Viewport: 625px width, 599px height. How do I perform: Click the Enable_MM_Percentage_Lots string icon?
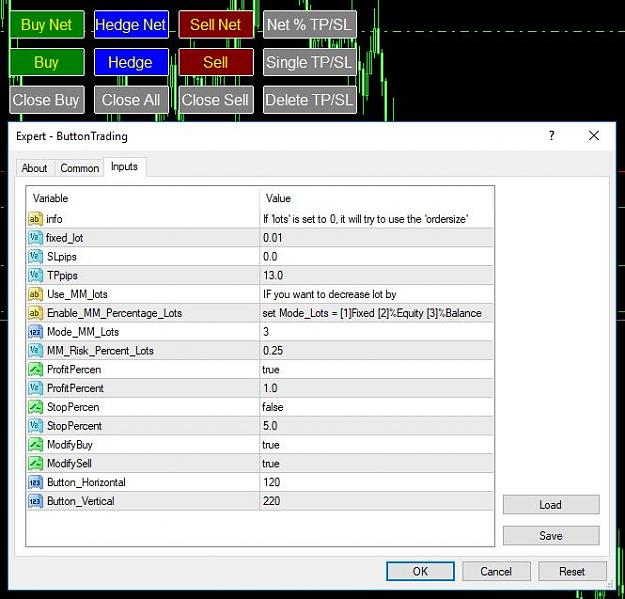(35, 313)
